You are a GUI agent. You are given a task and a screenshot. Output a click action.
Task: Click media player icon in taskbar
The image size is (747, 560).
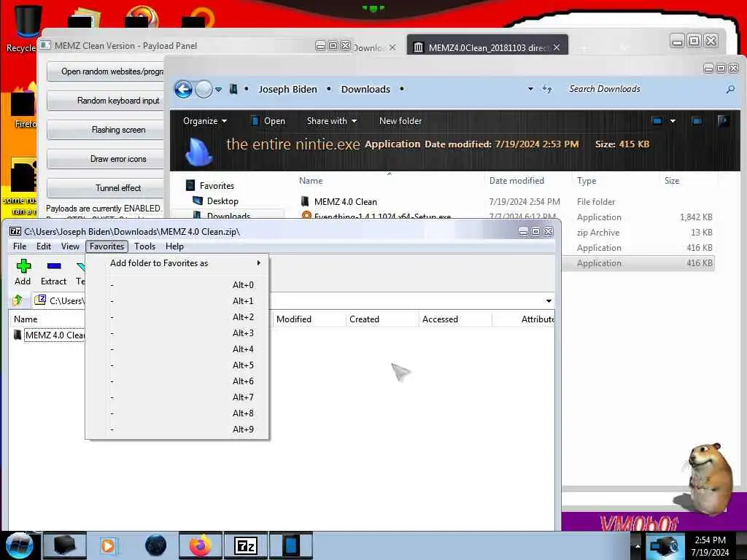click(x=108, y=545)
